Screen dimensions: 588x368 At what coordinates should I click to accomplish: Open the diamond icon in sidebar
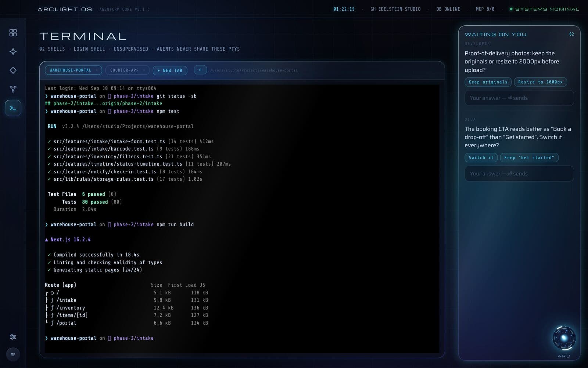click(13, 70)
